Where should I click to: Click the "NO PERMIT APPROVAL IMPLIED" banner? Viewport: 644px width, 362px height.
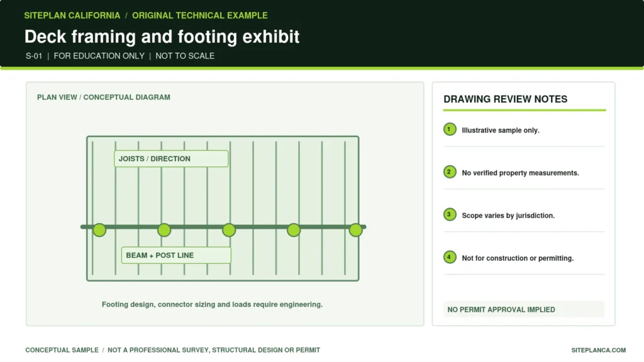coord(524,309)
